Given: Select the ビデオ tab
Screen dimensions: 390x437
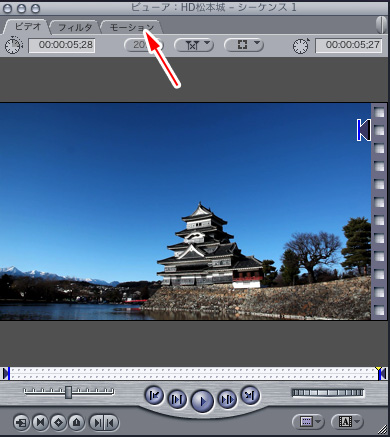Looking at the screenshot, I should tap(28, 27).
